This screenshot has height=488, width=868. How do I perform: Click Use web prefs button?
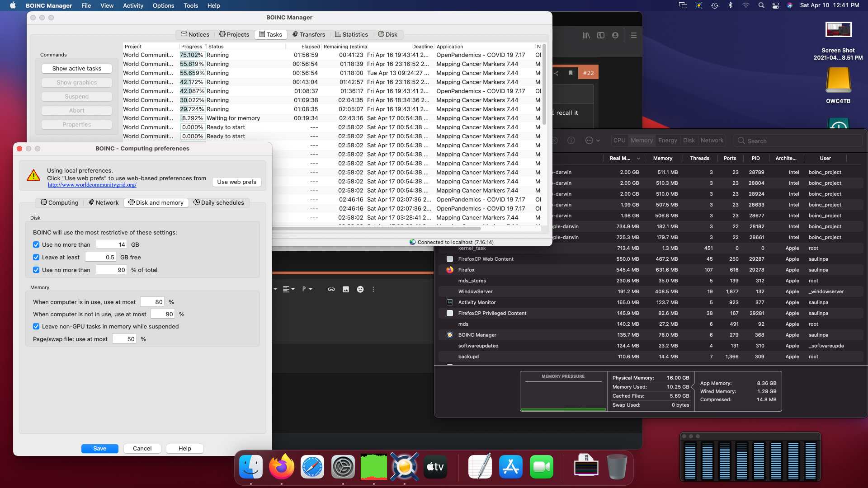coord(237,182)
